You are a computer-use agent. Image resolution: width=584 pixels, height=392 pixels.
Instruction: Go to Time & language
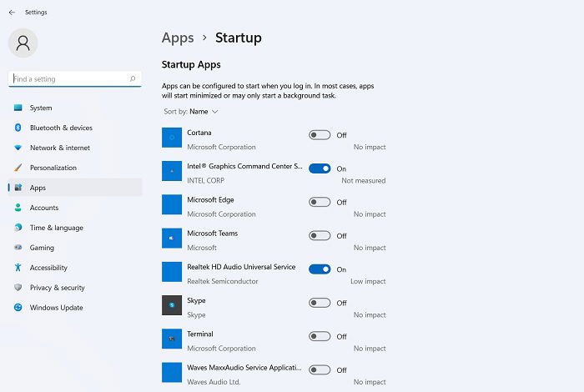[x=75, y=228]
